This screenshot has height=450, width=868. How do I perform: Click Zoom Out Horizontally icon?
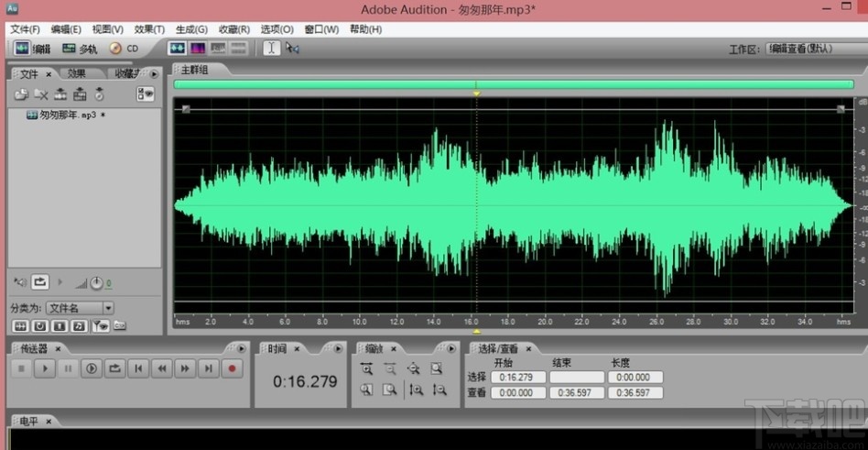point(390,368)
